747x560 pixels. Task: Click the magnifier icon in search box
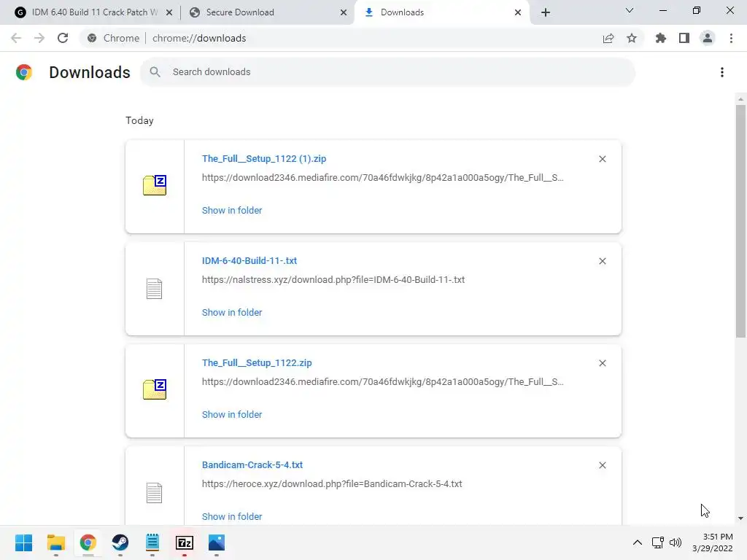tap(155, 72)
